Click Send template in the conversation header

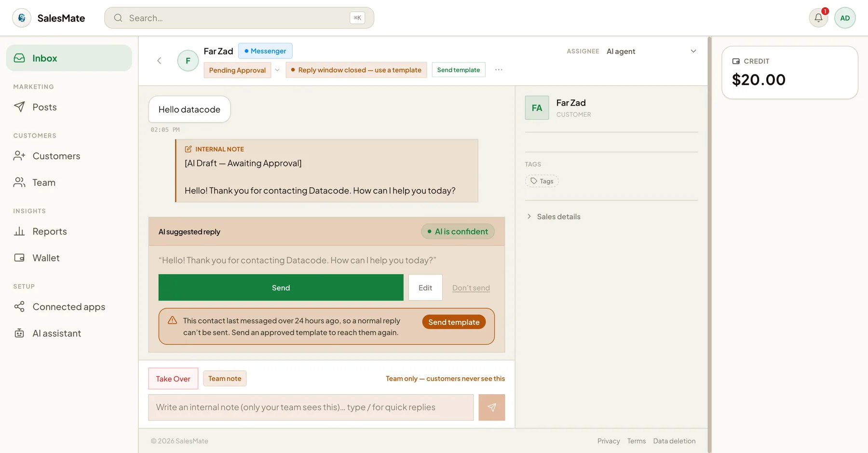[459, 70]
